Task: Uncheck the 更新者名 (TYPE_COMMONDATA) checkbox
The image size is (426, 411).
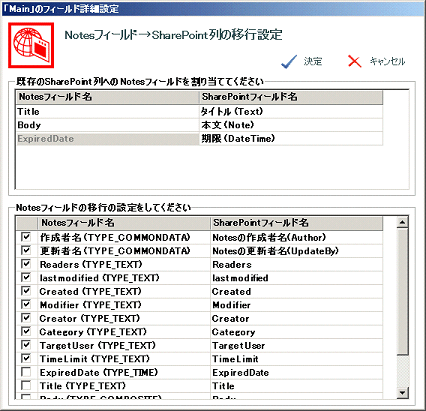Action: (26, 250)
